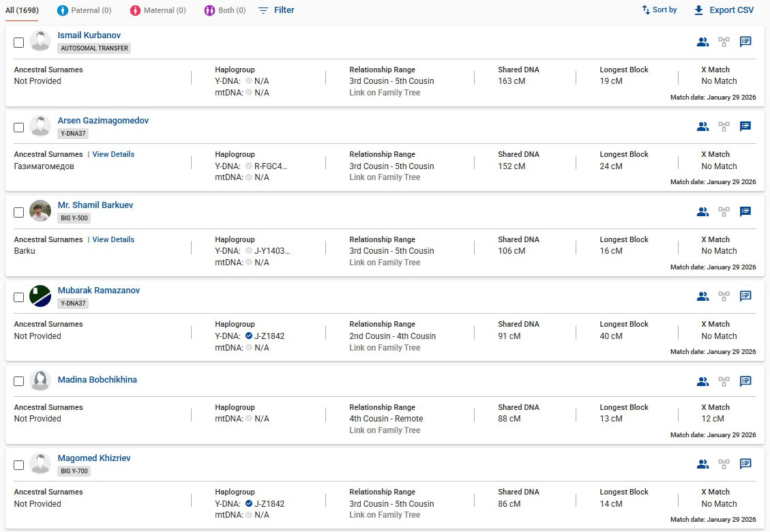Open In Common With for Mubarak Ramazanov
The width and height of the screenshot is (770, 532).
(x=702, y=296)
